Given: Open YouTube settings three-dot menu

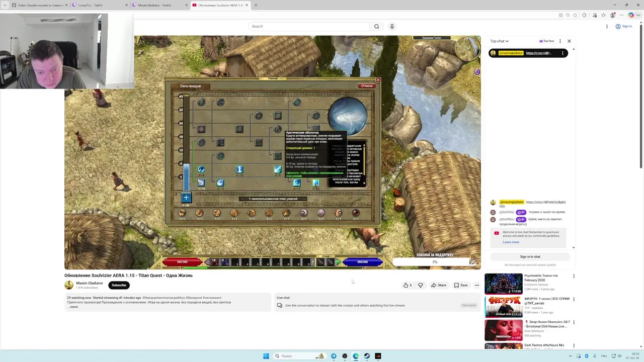Looking at the screenshot, I should (x=607, y=26).
